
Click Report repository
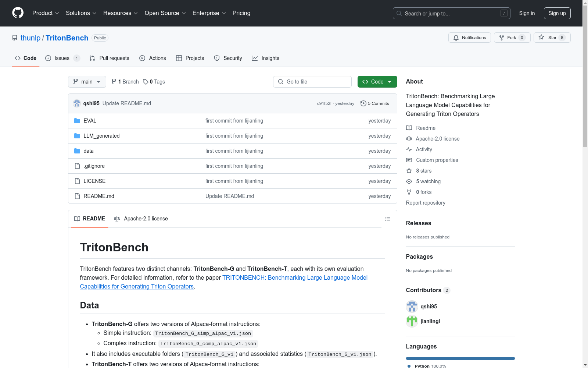[426, 203]
